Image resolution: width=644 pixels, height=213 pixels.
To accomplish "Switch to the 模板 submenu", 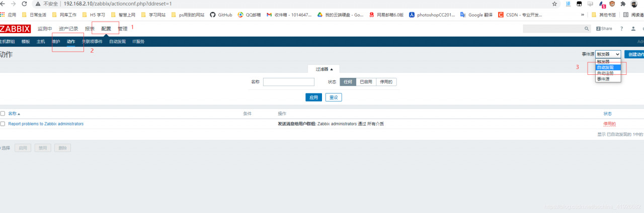I will [26, 41].
